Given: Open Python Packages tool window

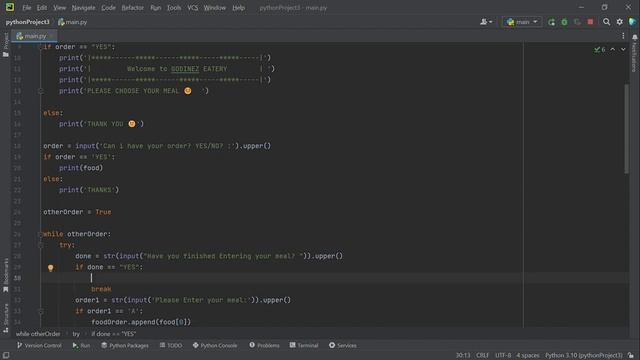Looking at the screenshot, I should (x=125, y=345).
